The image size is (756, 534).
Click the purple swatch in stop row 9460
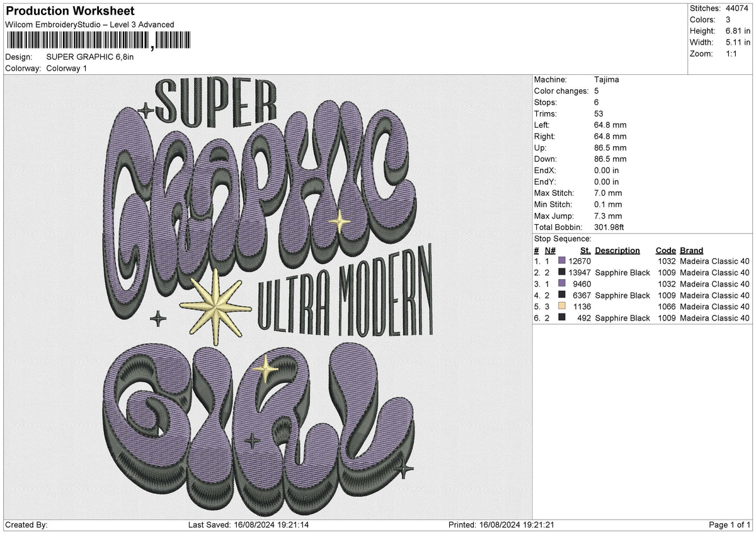[x=562, y=284]
